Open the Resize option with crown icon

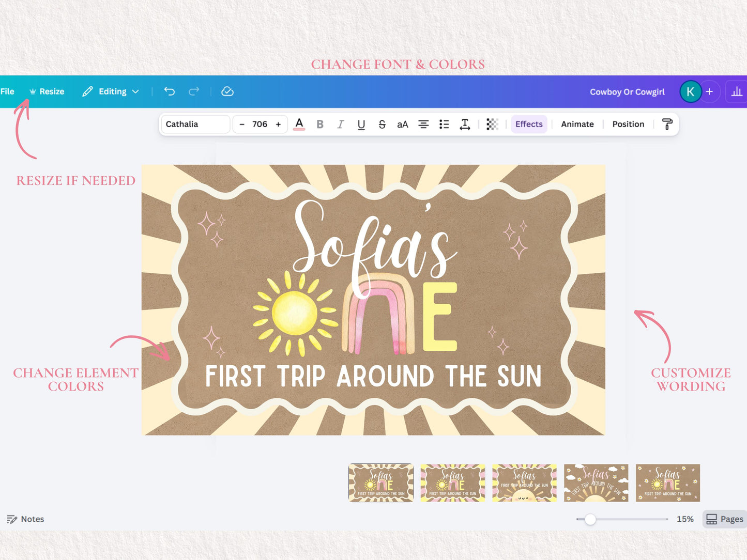pyautogui.click(x=47, y=91)
